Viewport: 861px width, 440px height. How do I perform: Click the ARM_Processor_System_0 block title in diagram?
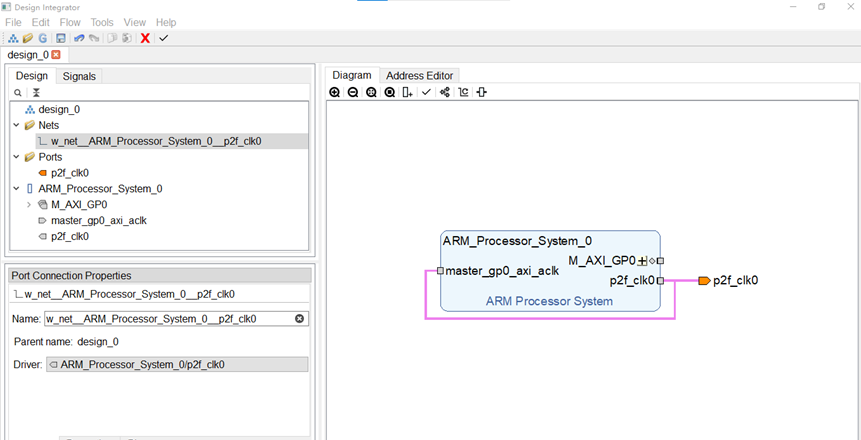[517, 241]
